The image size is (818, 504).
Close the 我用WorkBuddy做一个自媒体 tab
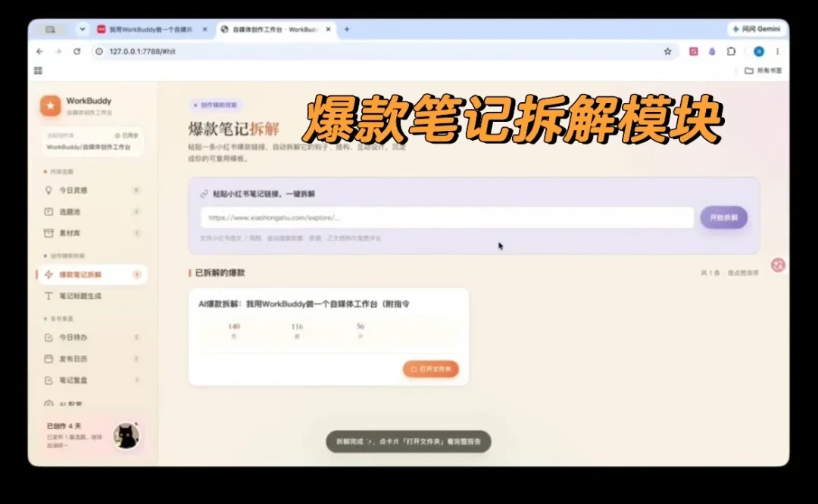point(204,30)
